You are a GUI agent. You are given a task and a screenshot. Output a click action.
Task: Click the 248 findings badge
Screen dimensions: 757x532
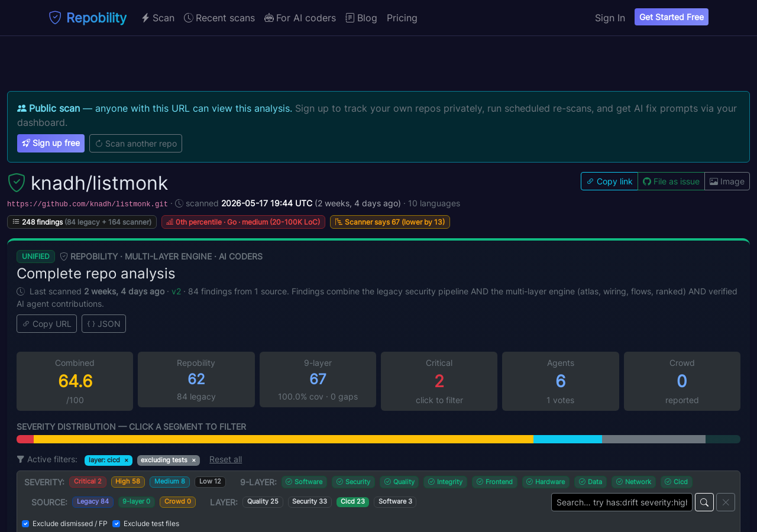coord(82,222)
